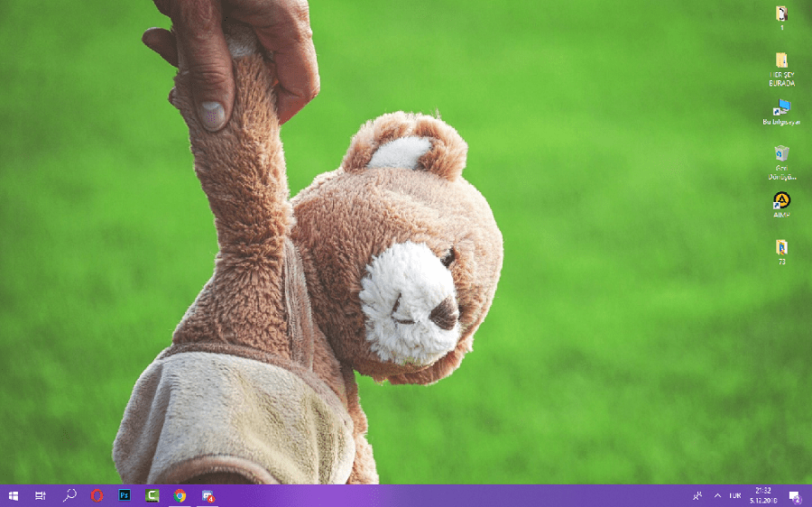The width and height of the screenshot is (812, 507).
Task: Open the People icon in the system tray
Action: [x=697, y=495]
